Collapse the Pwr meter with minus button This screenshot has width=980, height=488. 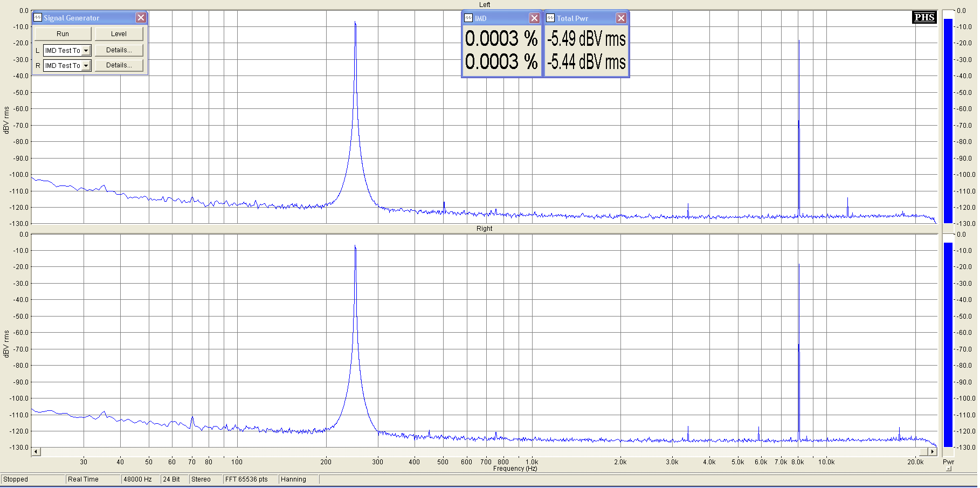(x=949, y=469)
